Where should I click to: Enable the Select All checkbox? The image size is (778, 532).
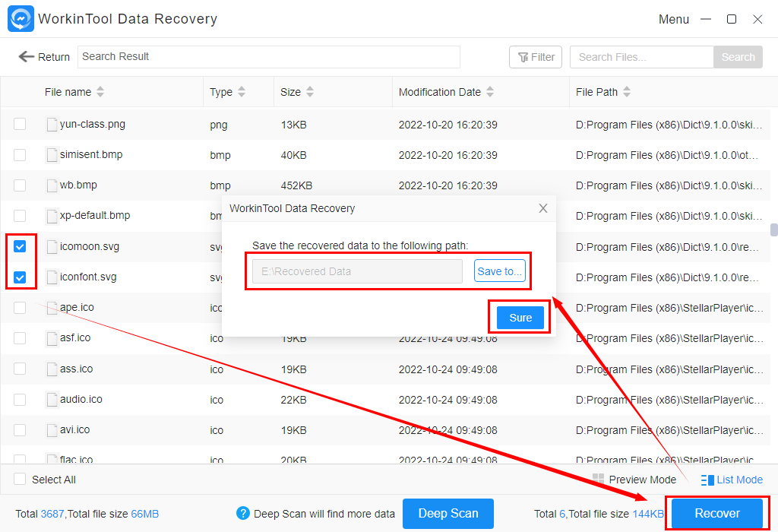(20, 480)
